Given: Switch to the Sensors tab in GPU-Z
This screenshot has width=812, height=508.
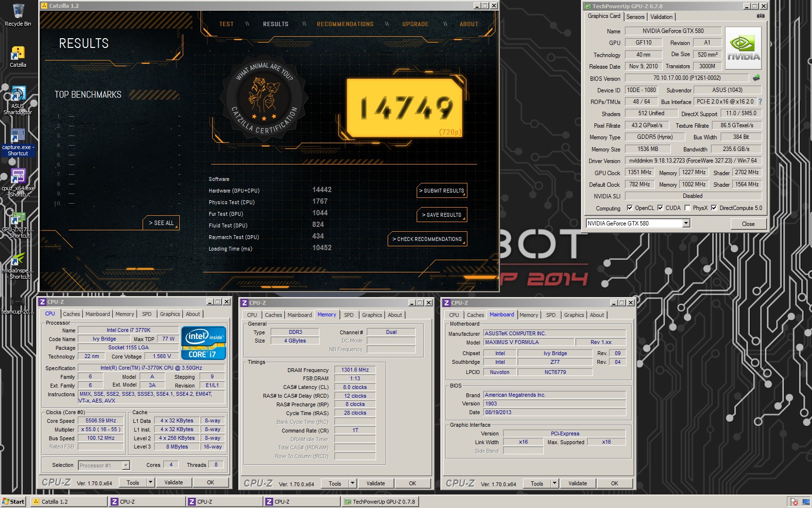Looking at the screenshot, I should pos(635,16).
